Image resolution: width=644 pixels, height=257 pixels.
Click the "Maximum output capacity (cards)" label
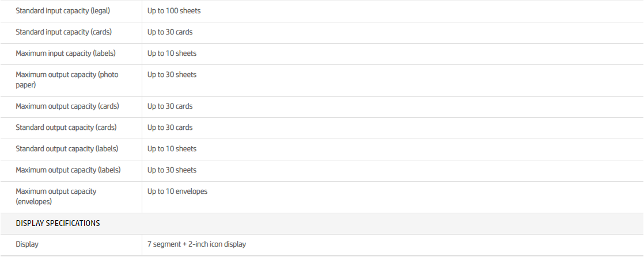point(67,106)
